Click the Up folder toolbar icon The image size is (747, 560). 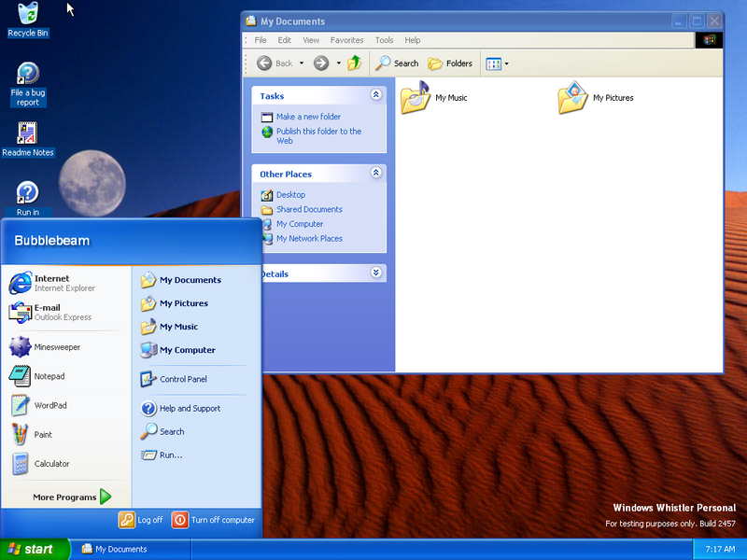354,63
